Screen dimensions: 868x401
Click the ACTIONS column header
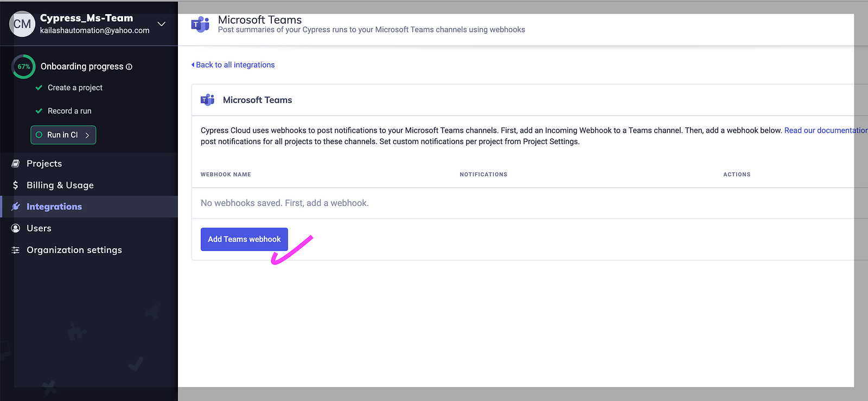point(737,174)
